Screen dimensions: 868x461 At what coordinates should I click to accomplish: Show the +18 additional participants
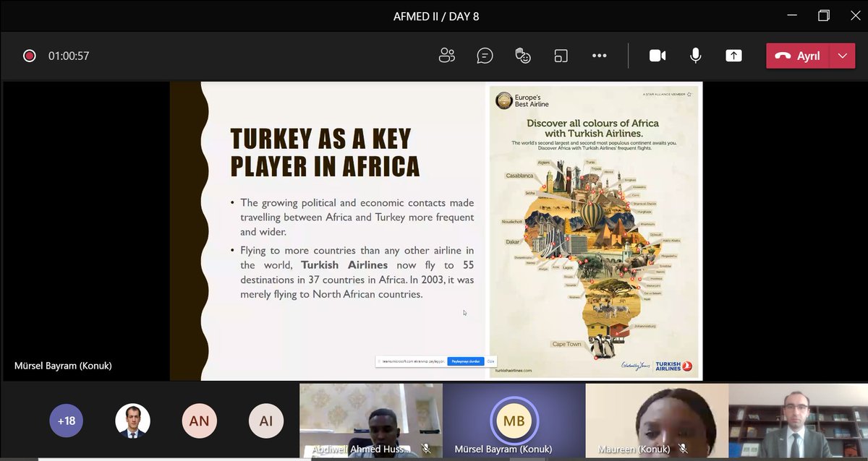(67, 421)
